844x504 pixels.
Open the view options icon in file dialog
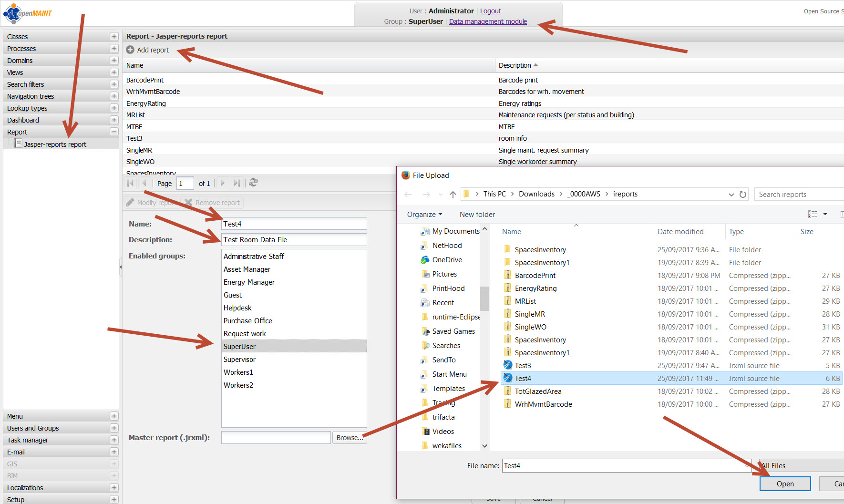813,214
